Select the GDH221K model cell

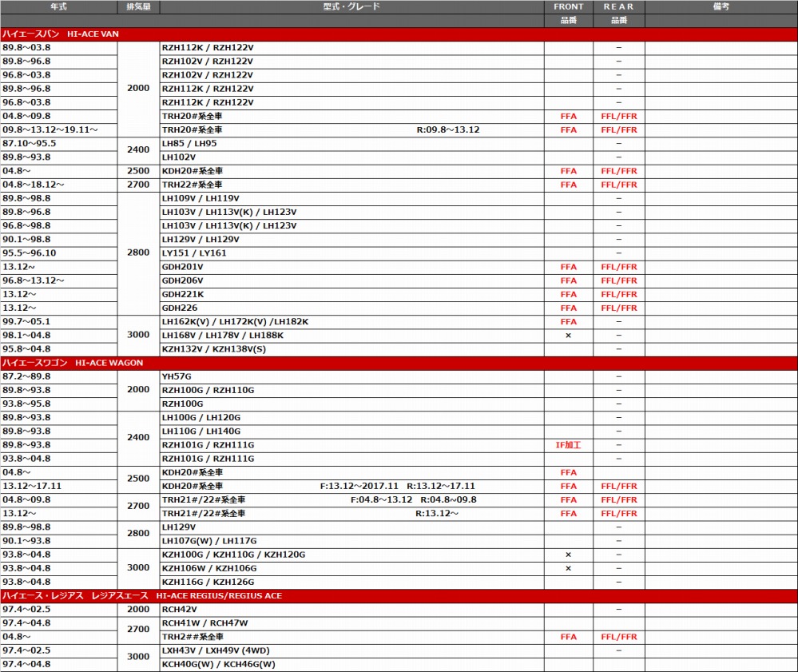pos(351,294)
